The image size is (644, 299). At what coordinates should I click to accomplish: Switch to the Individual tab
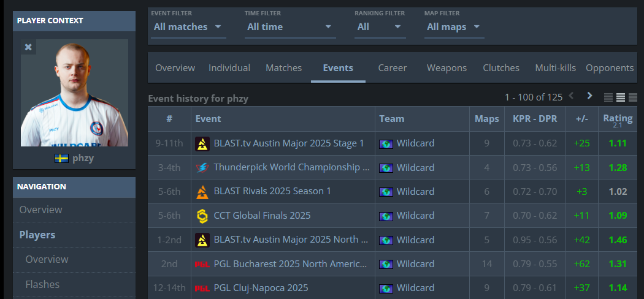click(x=229, y=67)
